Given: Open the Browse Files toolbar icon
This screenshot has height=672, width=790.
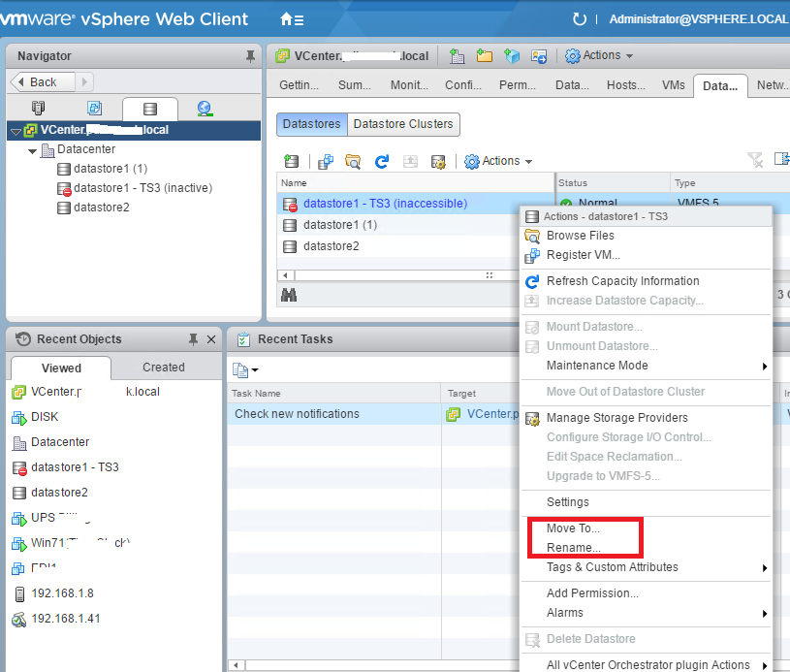Looking at the screenshot, I should click(x=352, y=160).
